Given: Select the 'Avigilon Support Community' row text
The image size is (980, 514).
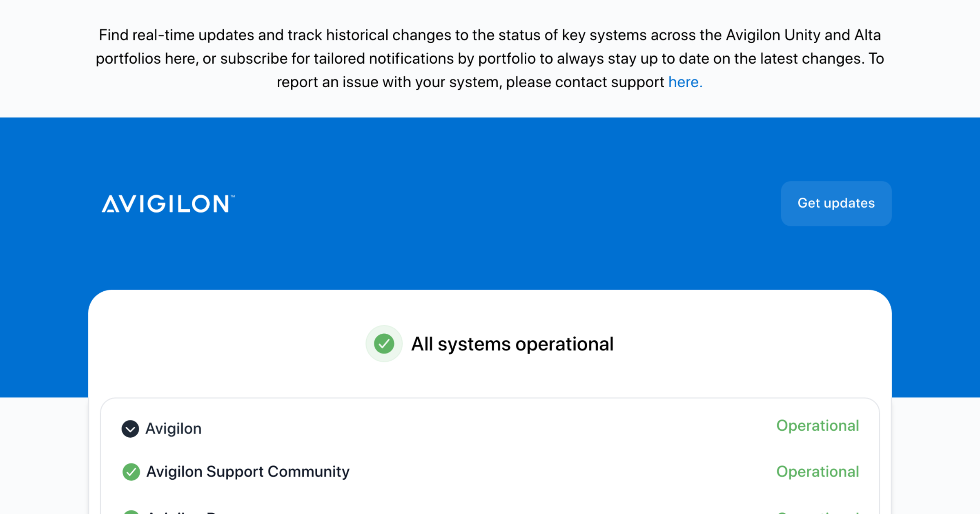Looking at the screenshot, I should [248, 472].
